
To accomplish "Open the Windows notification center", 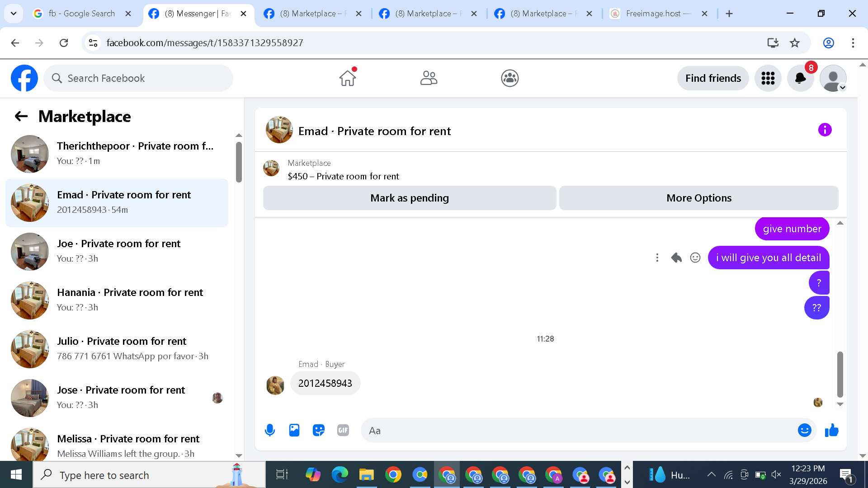I will 846,475.
